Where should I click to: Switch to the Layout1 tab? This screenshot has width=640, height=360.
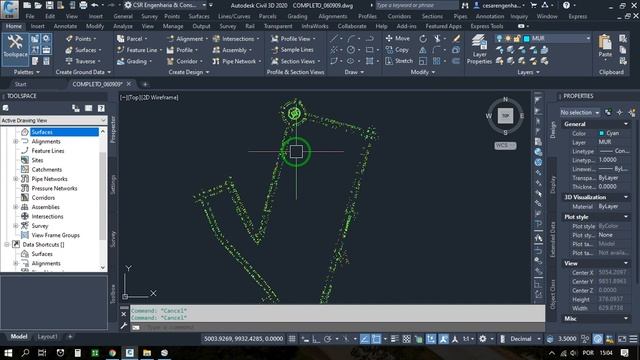pyautogui.click(x=47, y=337)
